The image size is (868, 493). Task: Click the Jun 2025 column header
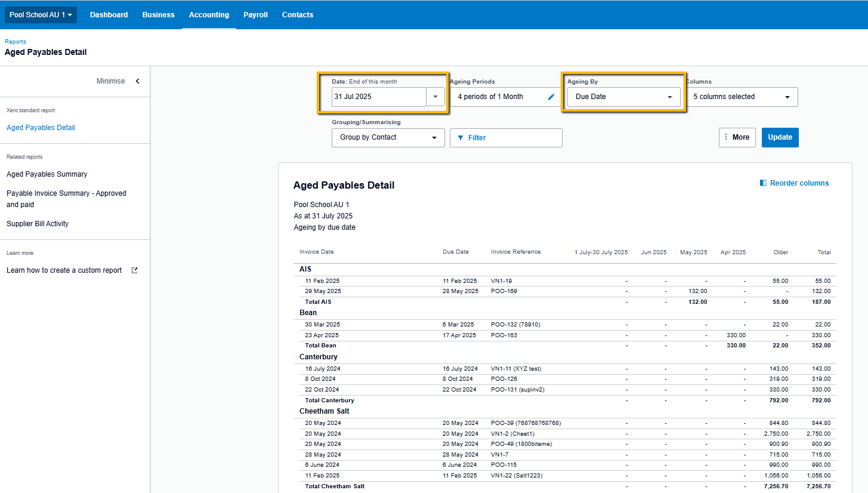pos(654,252)
